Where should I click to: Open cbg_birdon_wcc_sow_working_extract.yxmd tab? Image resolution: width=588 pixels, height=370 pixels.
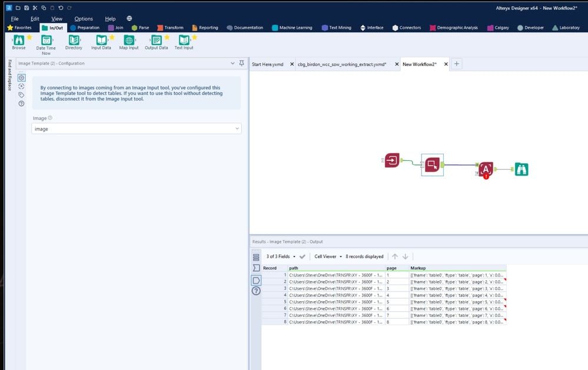[x=342, y=64]
